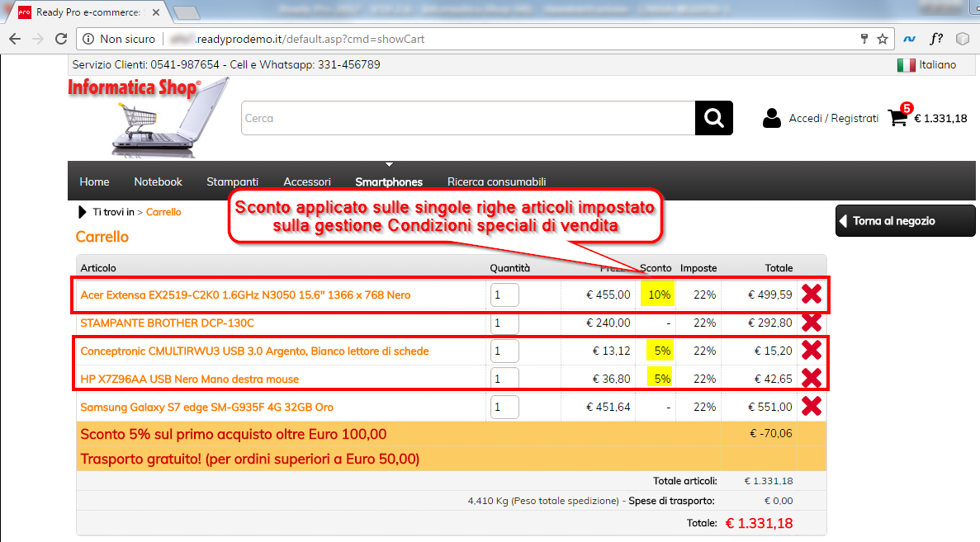Click Samsung price € 451,64
The image size is (980, 542).
pyautogui.click(x=608, y=408)
